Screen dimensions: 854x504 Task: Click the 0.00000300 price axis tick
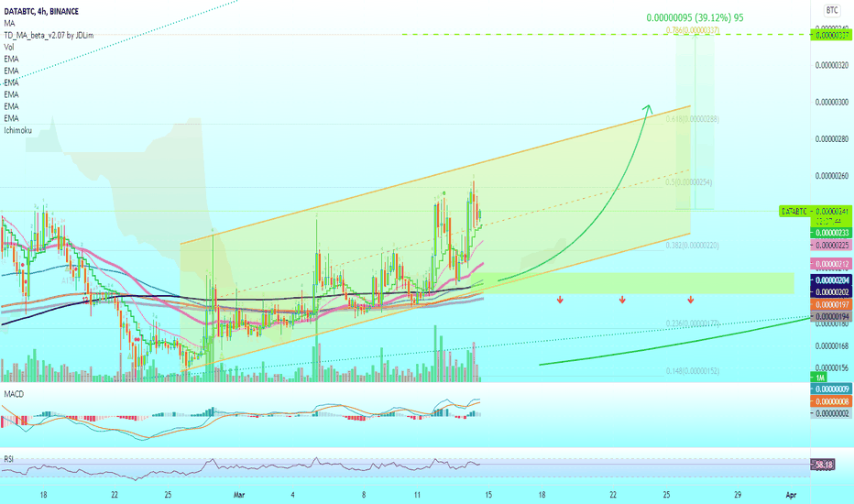[x=832, y=102]
